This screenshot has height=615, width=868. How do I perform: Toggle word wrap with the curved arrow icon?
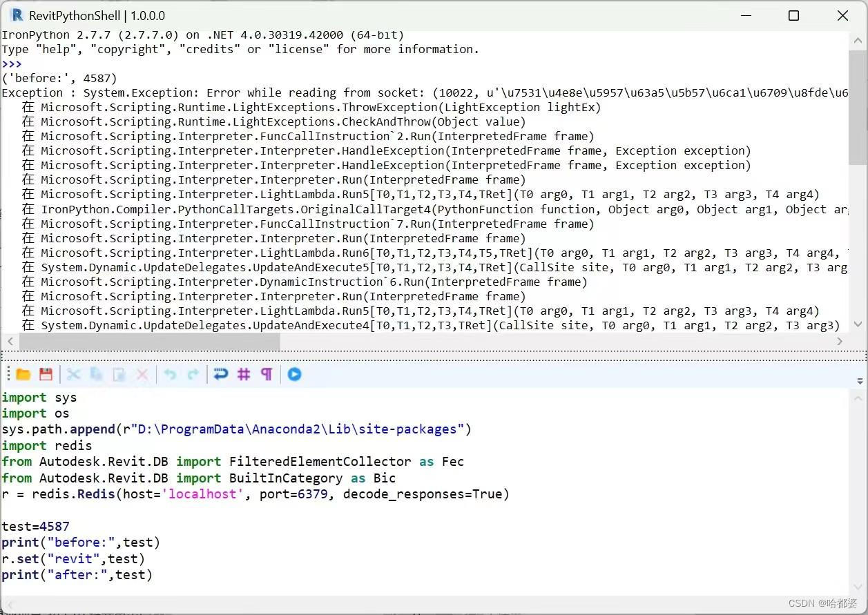tap(220, 373)
